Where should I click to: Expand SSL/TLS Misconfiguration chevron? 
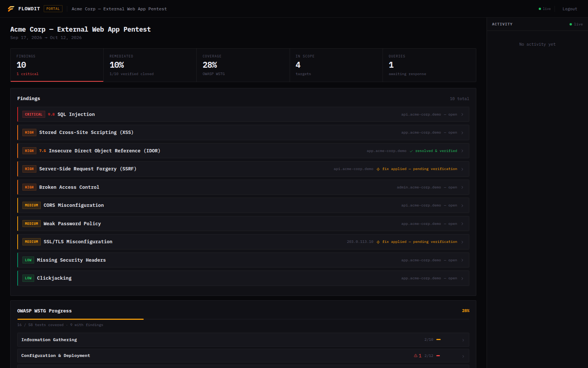point(462,242)
